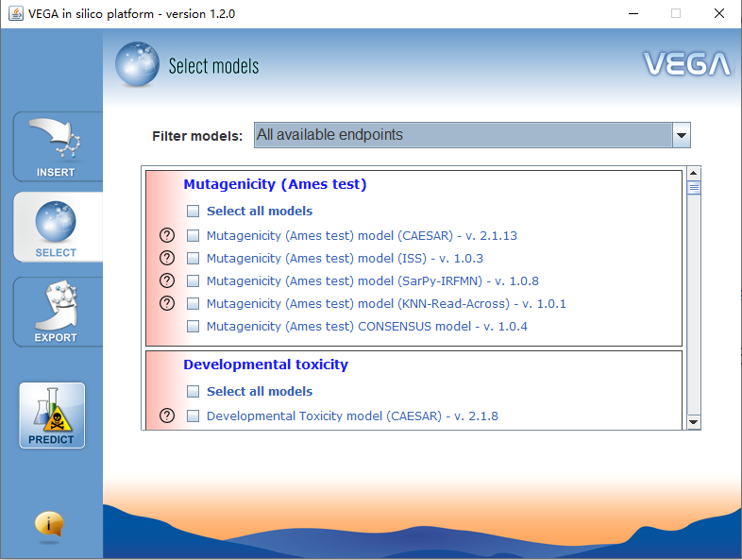The image size is (742, 560).
Task: Open the Filter models dropdown arrow
Action: pos(682,136)
